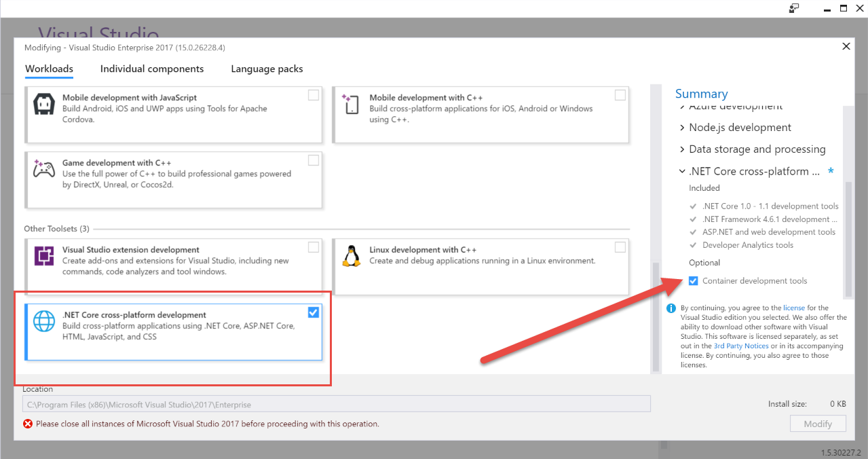Image resolution: width=868 pixels, height=459 pixels.
Task: Open the license link
Action: [x=793, y=308]
